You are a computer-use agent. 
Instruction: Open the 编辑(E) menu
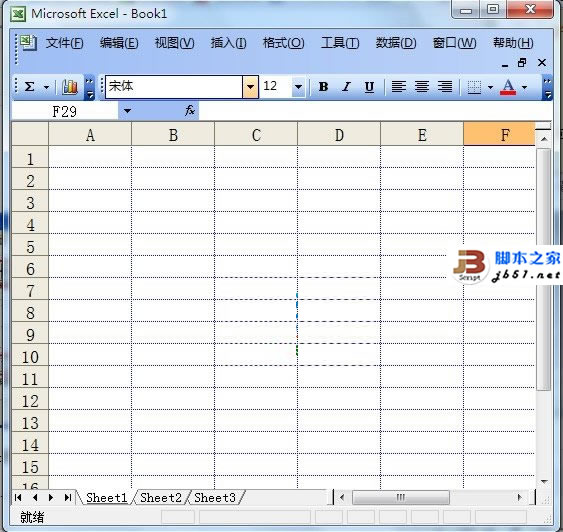point(119,43)
